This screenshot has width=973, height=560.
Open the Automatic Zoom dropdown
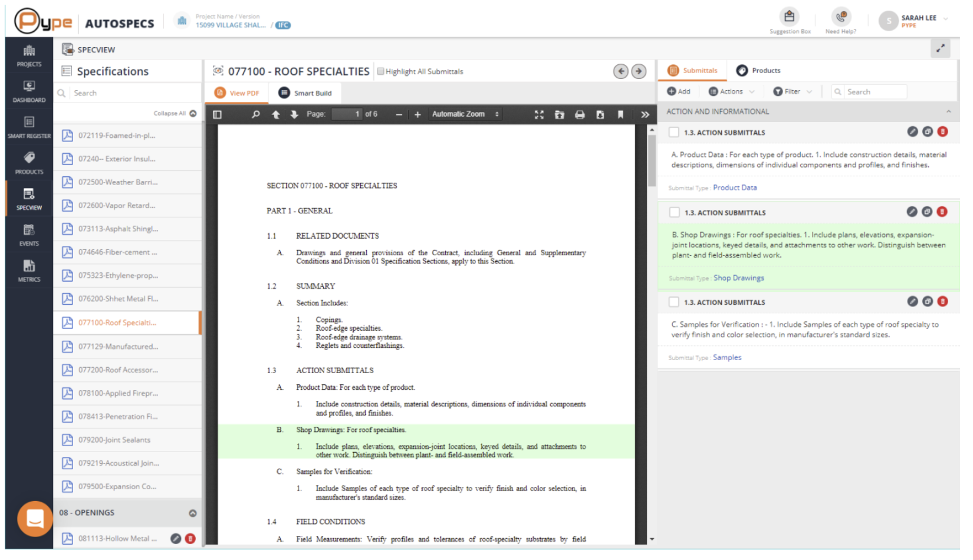coord(465,114)
